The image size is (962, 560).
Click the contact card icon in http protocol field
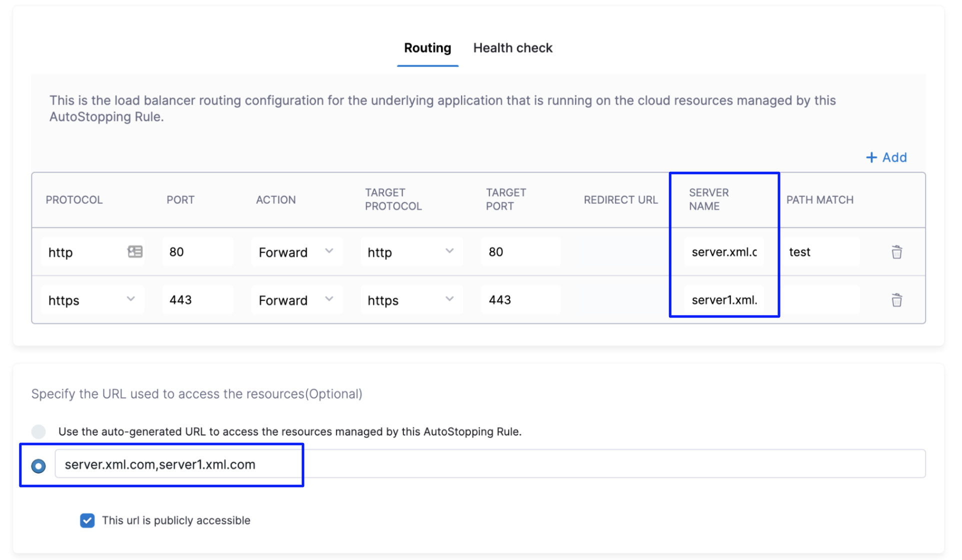point(135,251)
